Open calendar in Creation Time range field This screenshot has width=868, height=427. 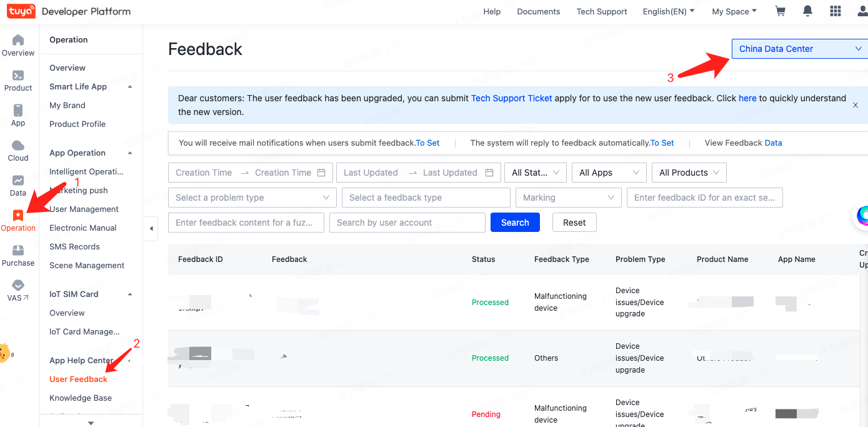(x=321, y=173)
